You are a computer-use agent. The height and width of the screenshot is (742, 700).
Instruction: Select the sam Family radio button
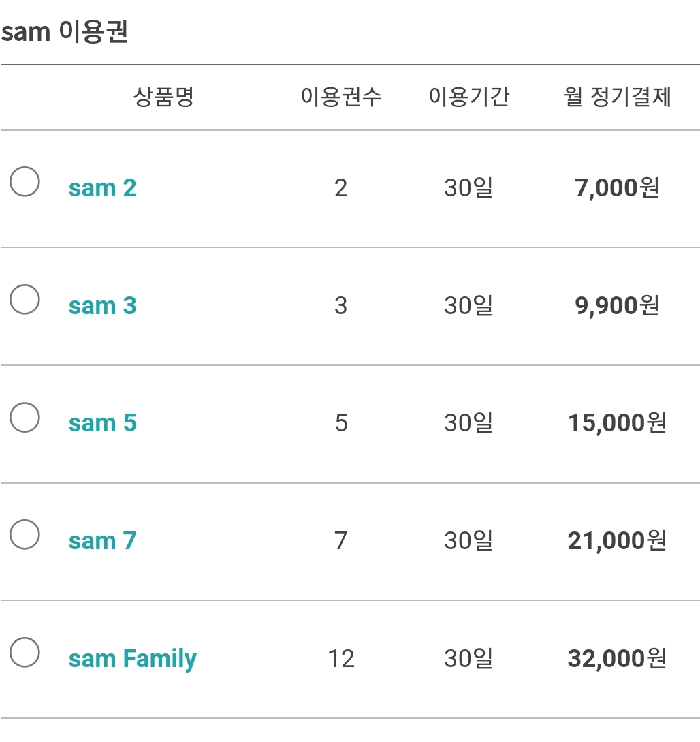(x=25, y=652)
